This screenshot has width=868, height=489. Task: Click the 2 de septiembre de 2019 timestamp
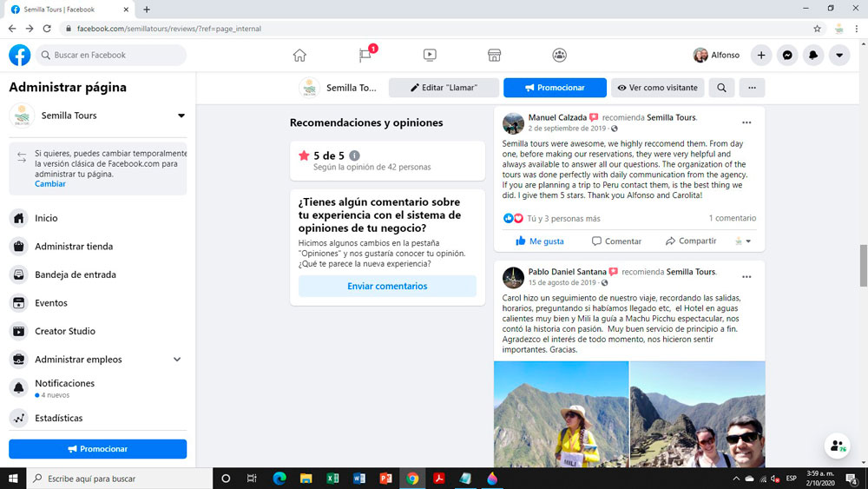567,129
